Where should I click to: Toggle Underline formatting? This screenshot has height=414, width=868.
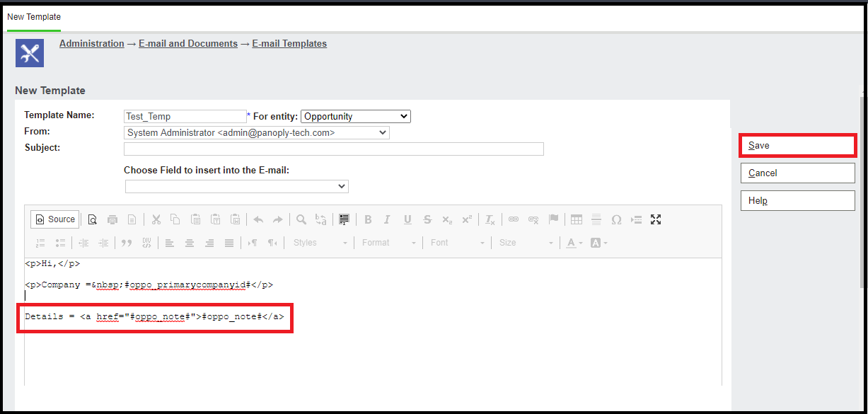tap(407, 219)
